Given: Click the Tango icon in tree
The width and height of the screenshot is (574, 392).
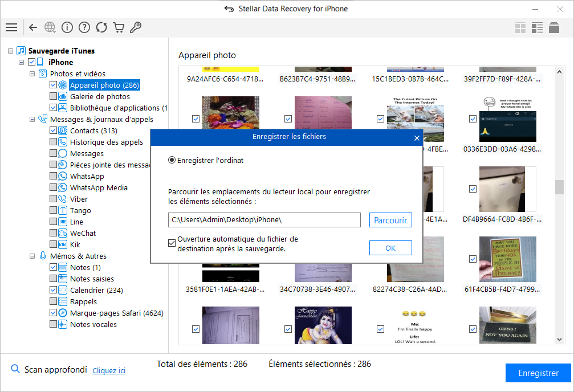Looking at the screenshot, I should (x=63, y=210).
